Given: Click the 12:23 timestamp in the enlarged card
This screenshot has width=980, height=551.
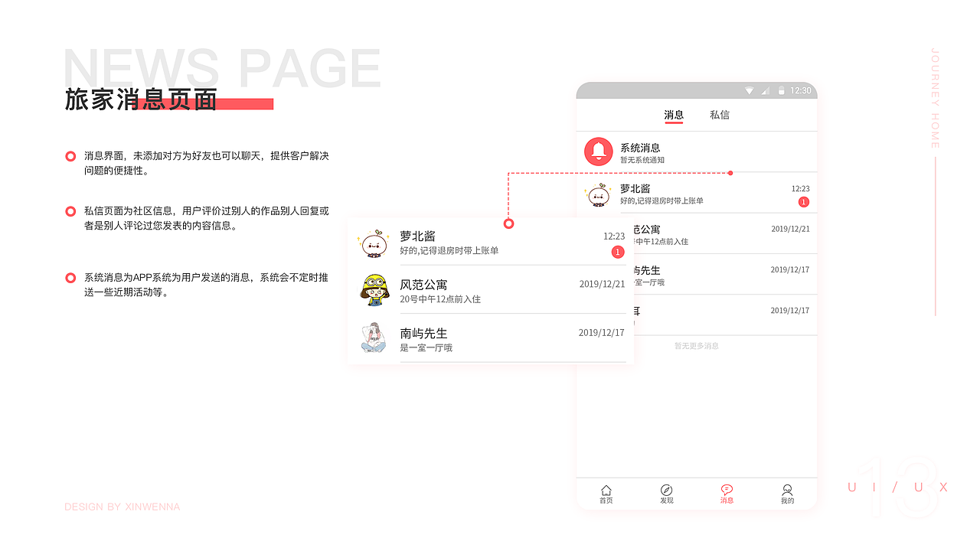Looking at the screenshot, I should point(614,236).
